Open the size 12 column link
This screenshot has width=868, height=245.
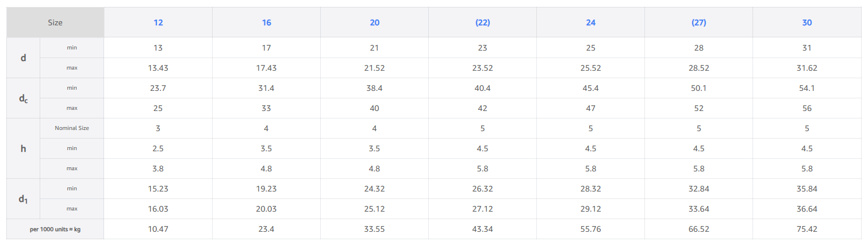[x=158, y=22]
